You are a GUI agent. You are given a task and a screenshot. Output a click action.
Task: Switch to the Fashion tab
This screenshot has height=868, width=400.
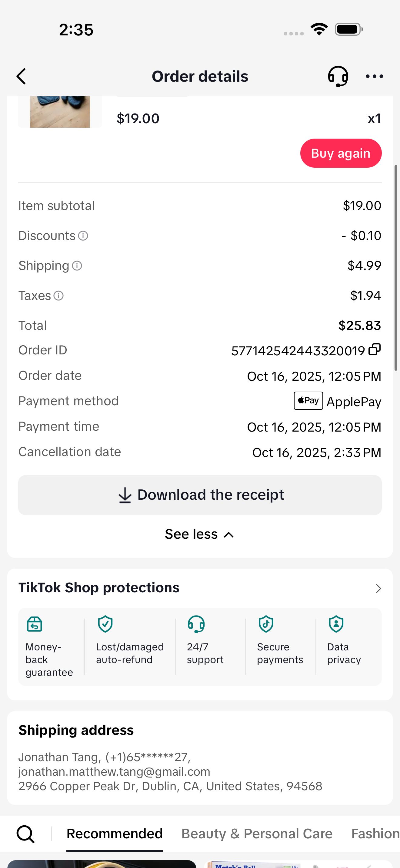[x=374, y=833]
